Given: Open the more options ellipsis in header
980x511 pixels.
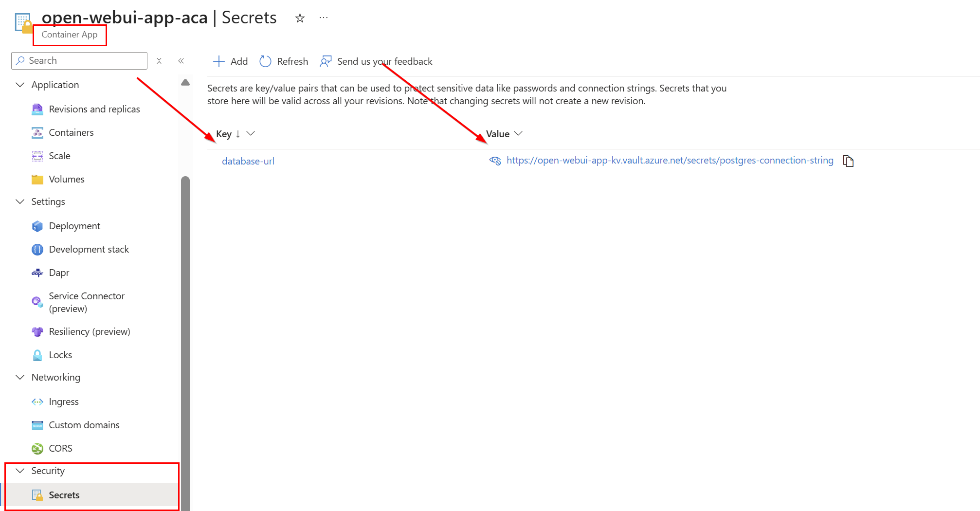Looking at the screenshot, I should pyautogui.click(x=324, y=18).
